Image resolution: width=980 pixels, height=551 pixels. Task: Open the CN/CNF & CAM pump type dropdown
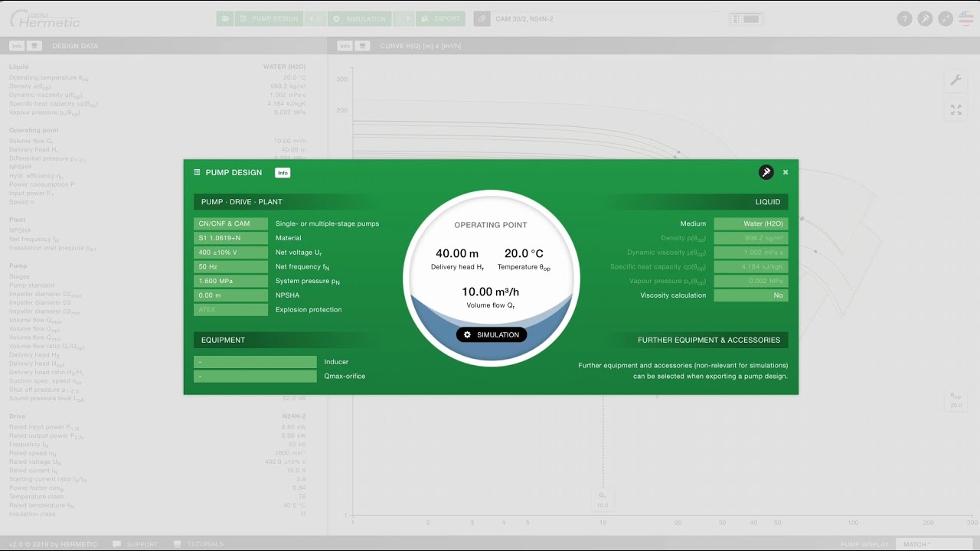(x=230, y=223)
